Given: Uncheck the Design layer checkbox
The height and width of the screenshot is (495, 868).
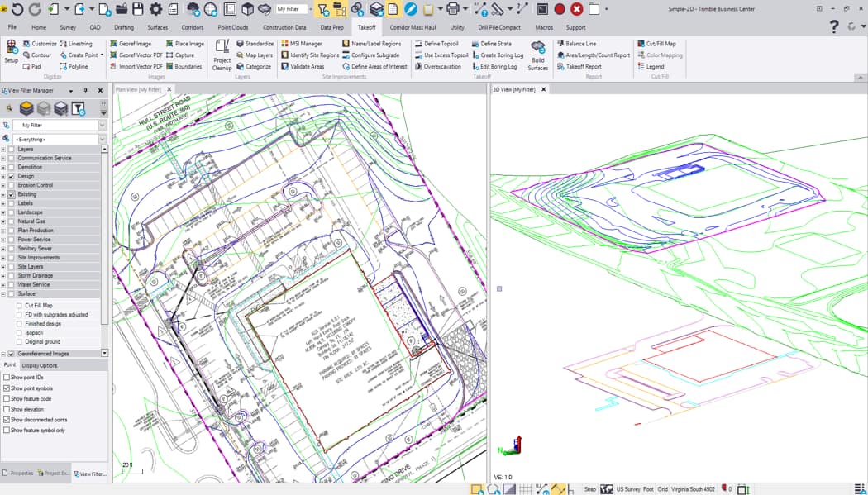Looking at the screenshot, I should tap(11, 176).
